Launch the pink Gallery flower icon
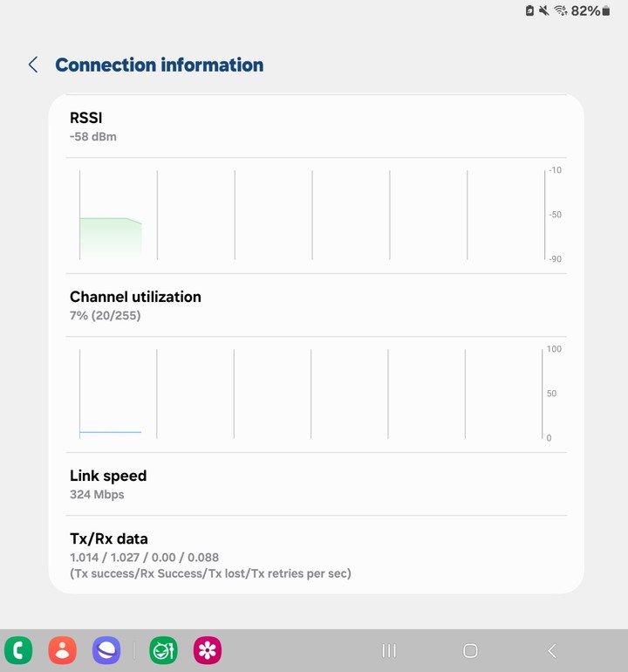Screen dimensions: 628x672 [208, 650]
